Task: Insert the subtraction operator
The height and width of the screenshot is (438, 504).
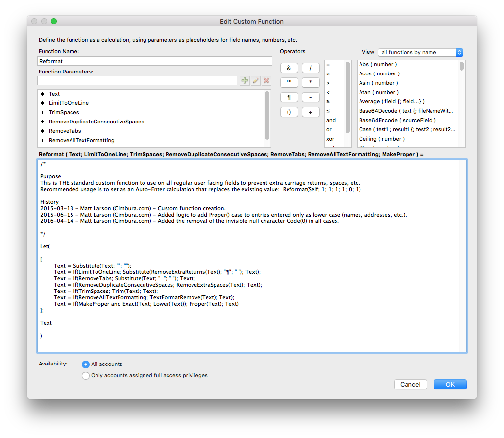Action: coord(311,97)
